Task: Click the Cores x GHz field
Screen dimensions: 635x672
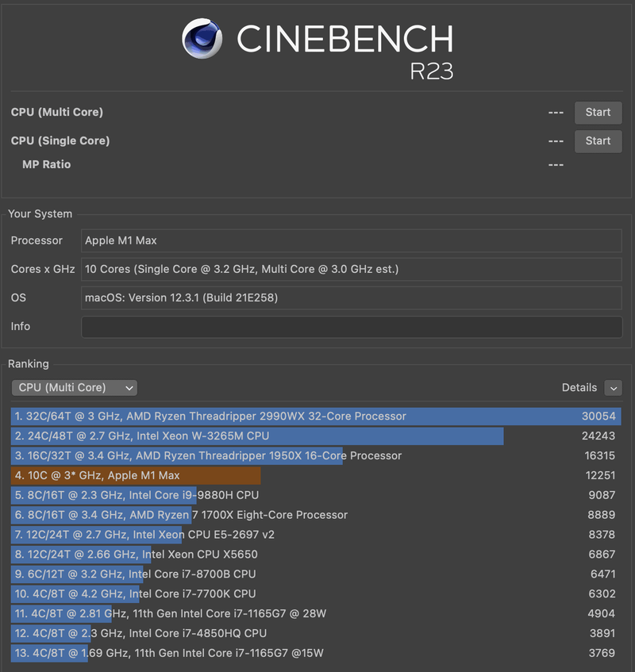Action: coord(352,270)
